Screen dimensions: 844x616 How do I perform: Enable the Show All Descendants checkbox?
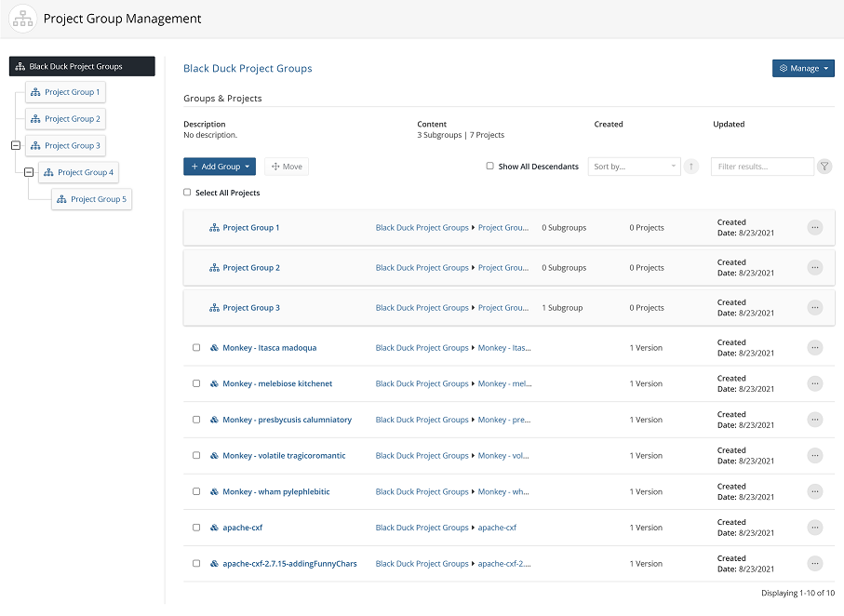pos(490,167)
